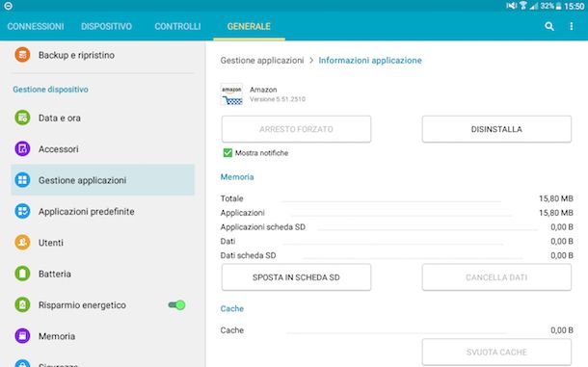
Task: Click the purple Memoria sidebar icon
Action: tap(22, 335)
